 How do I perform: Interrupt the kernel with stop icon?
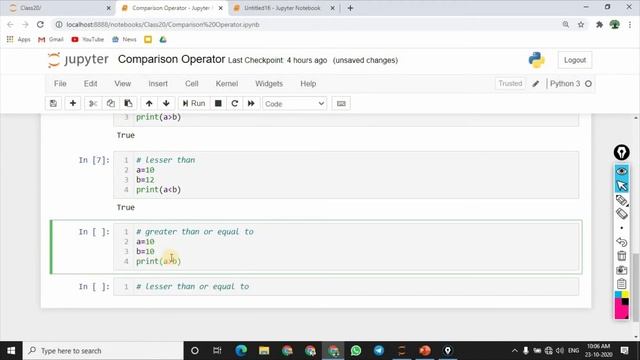pos(218,104)
